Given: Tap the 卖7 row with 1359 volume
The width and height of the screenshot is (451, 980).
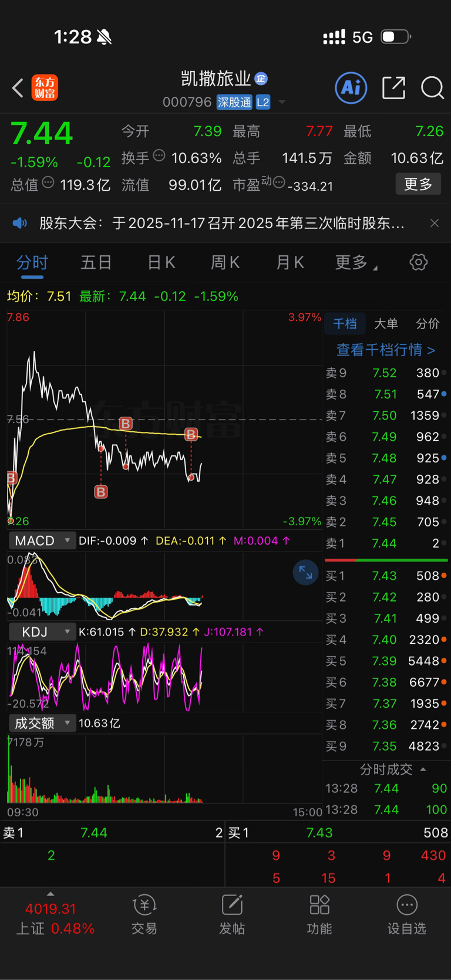Looking at the screenshot, I should click(386, 415).
